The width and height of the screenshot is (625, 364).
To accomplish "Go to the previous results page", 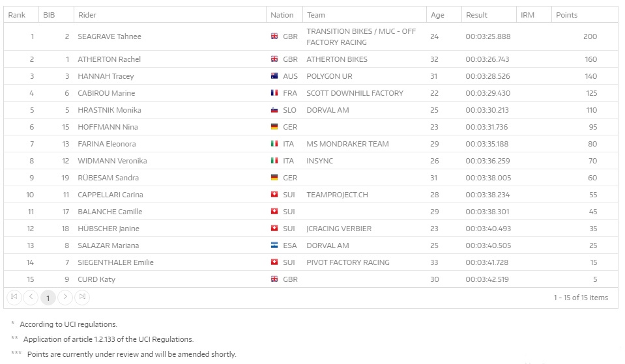I will tap(31, 297).
